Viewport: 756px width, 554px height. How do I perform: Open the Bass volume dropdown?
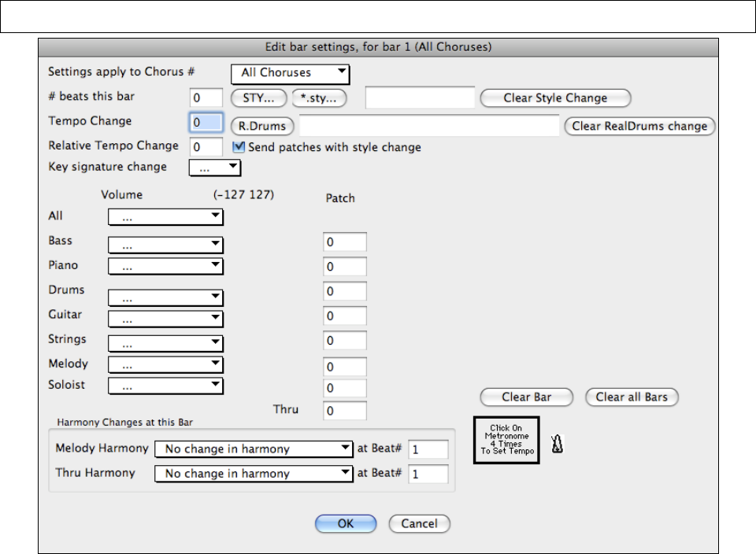click(165, 244)
